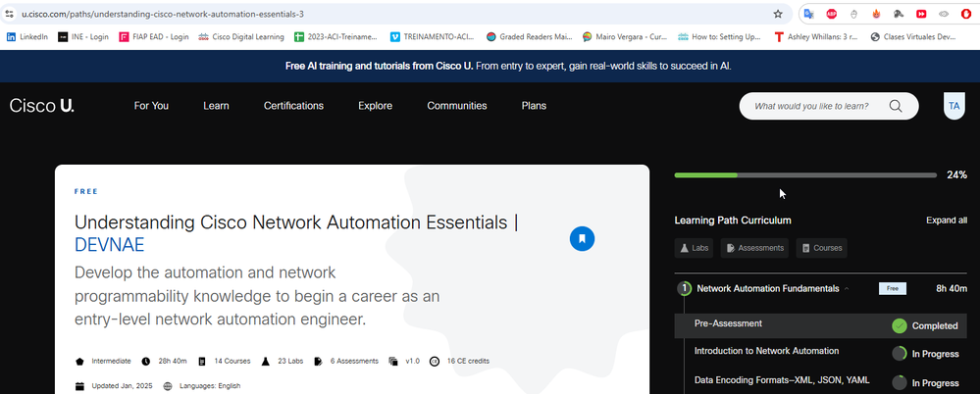
Task: Open Data Encoding Formats—XML, JSON, YAML
Action: (782, 380)
